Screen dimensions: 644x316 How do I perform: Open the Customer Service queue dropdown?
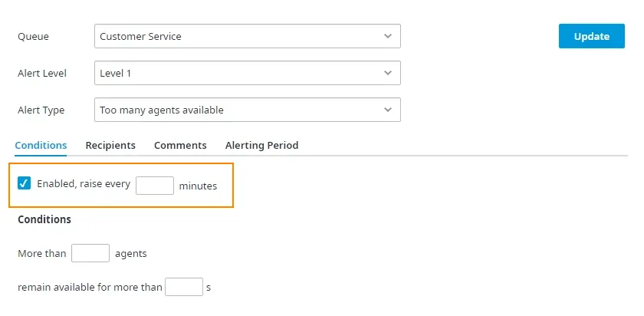(x=247, y=36)
